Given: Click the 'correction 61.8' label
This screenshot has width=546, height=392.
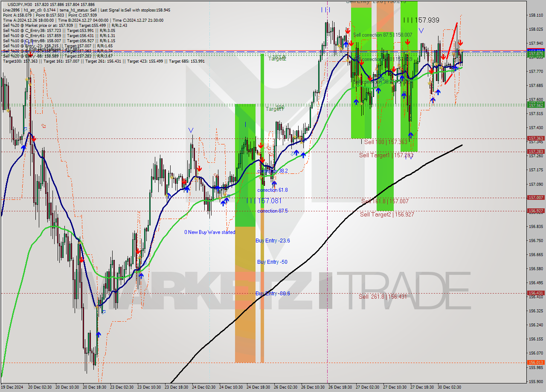Looking at the screenshot, I should (273, 190).
